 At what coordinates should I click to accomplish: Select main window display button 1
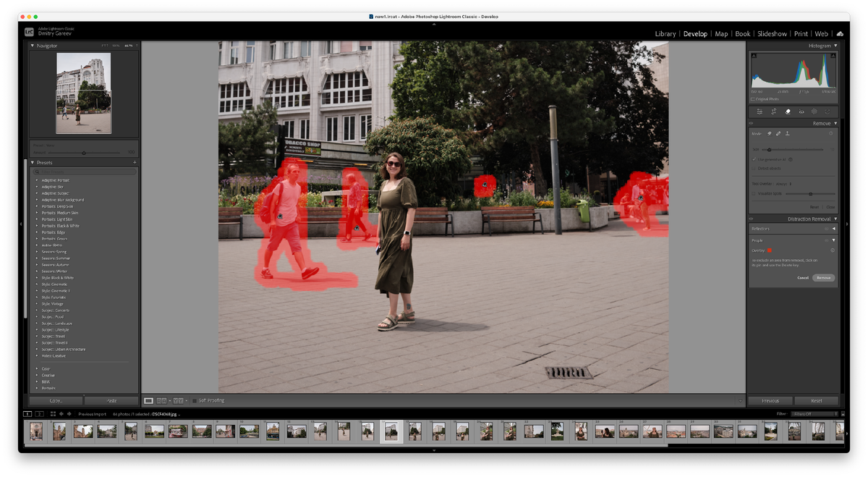click(27, 414)
